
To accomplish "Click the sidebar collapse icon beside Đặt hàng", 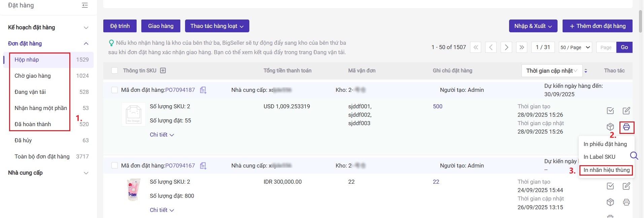I will click(85, 5).
